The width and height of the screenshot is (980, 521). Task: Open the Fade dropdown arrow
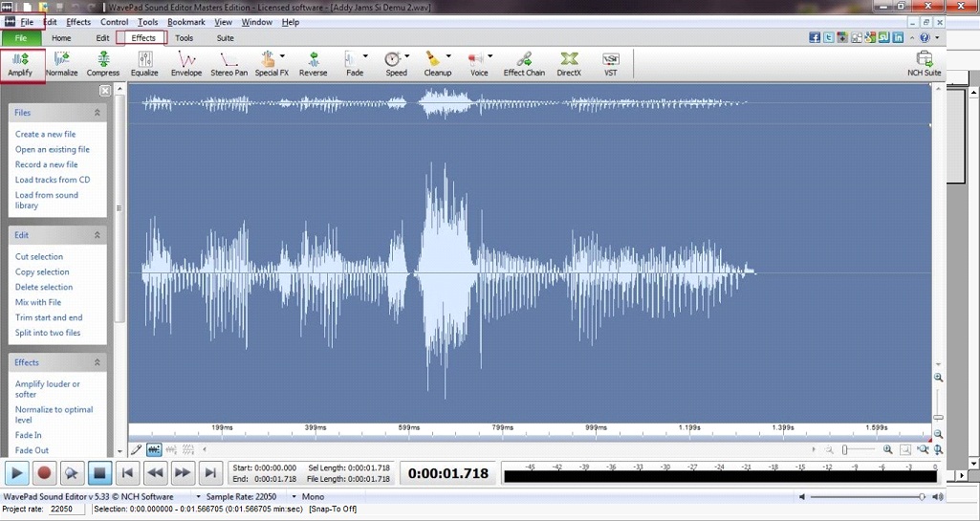pos(365,56)
